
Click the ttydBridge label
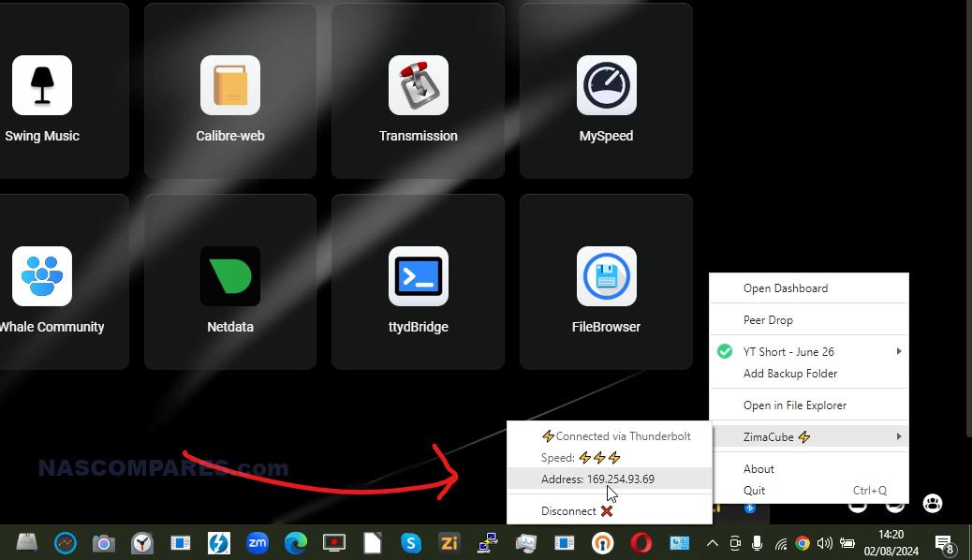(419, 327)
